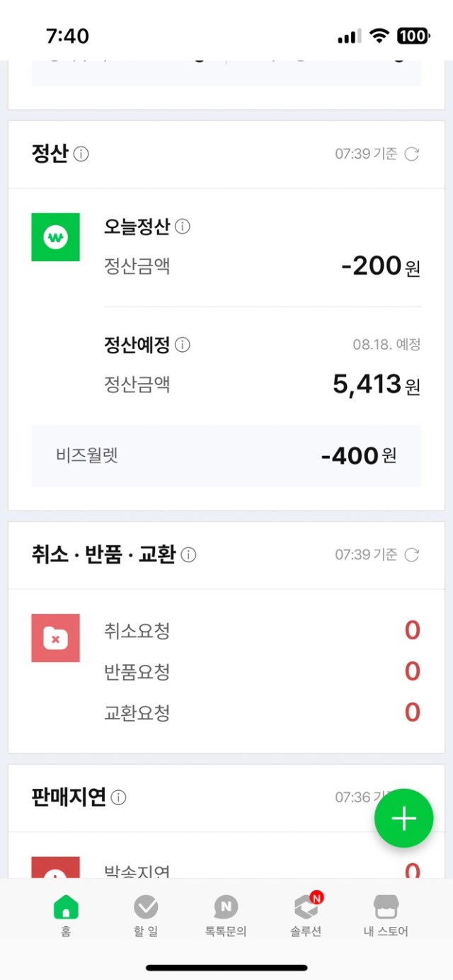Tap the red cancel folder icon
453x980 pixels.
tap(55, 638)
